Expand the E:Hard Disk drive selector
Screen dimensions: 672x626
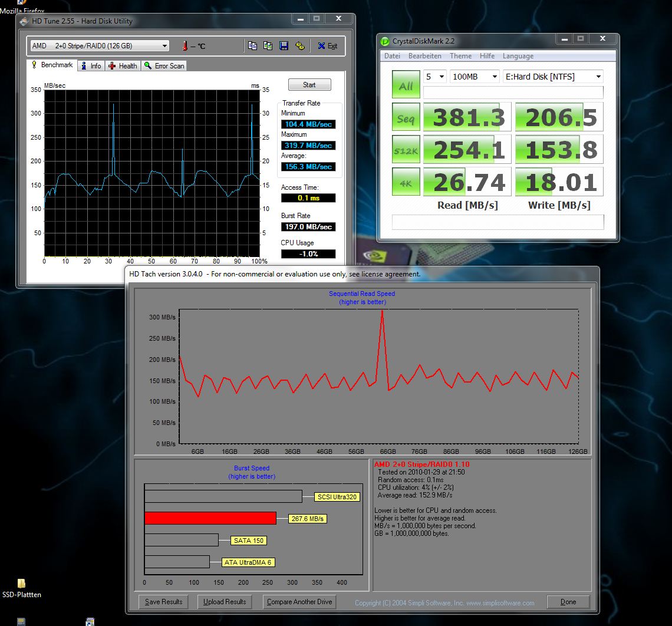point(552,77)
